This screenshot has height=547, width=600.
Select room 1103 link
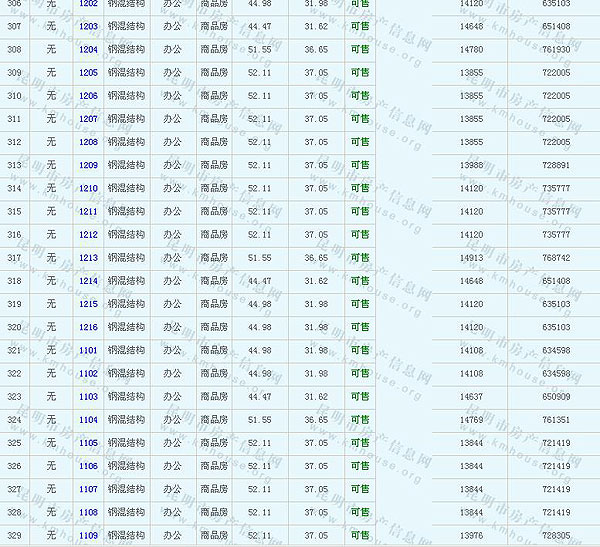click(x=88, y=397)
